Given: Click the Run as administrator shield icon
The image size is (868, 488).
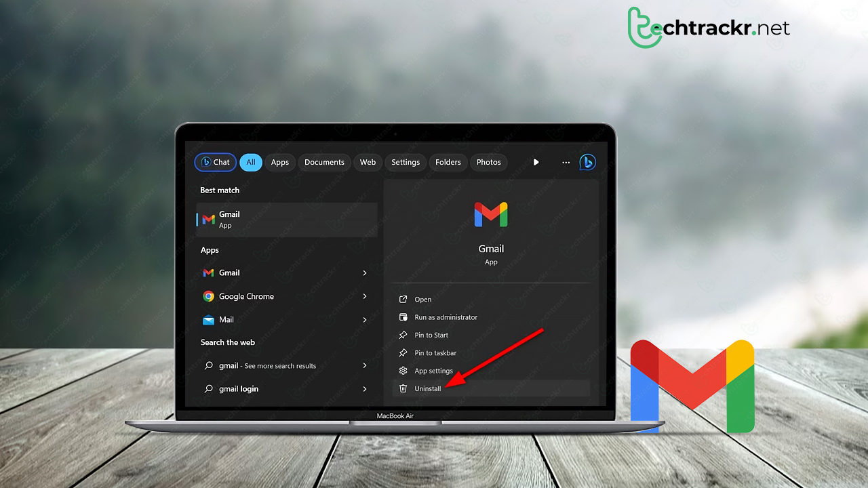Looking at the screenshot, I should [x=403, y=317].
